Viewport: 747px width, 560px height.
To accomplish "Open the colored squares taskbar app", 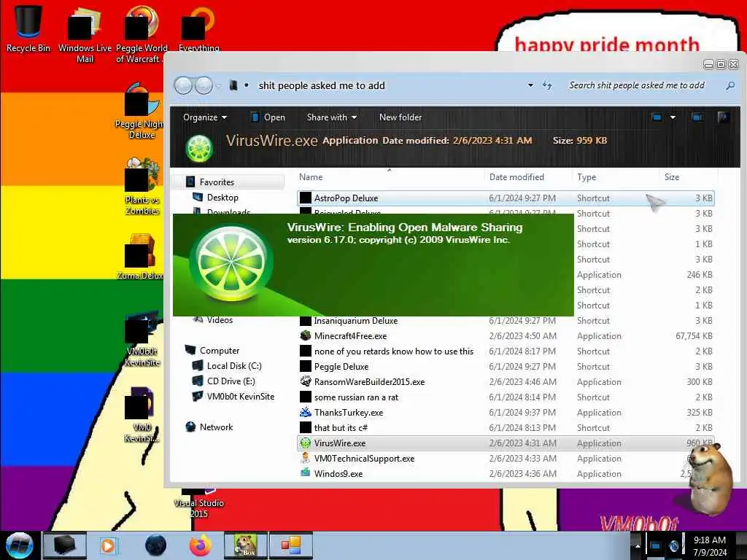I will pyautogui.click(x=291, y=545).
